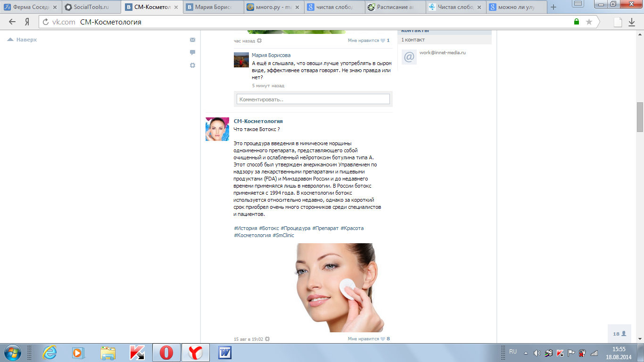Launch Internet Explorer from taskbar
The height and width of the screenshot is (362, 644).
pyautogui.click(x=49, y=353)
